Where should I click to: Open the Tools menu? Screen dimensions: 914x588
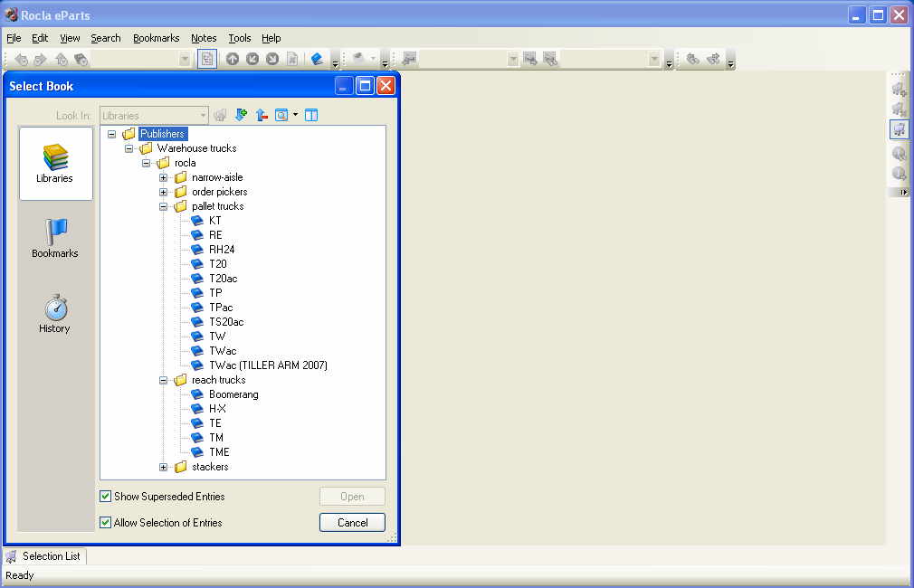pos(240,38)
